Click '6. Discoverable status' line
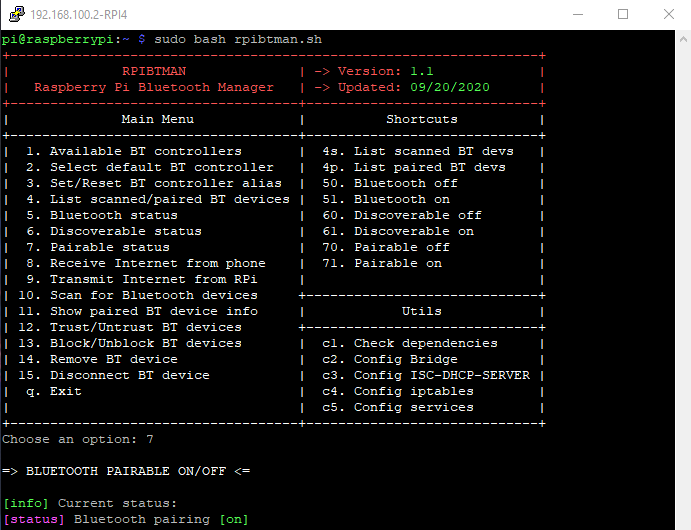 (x=114, y=231)
